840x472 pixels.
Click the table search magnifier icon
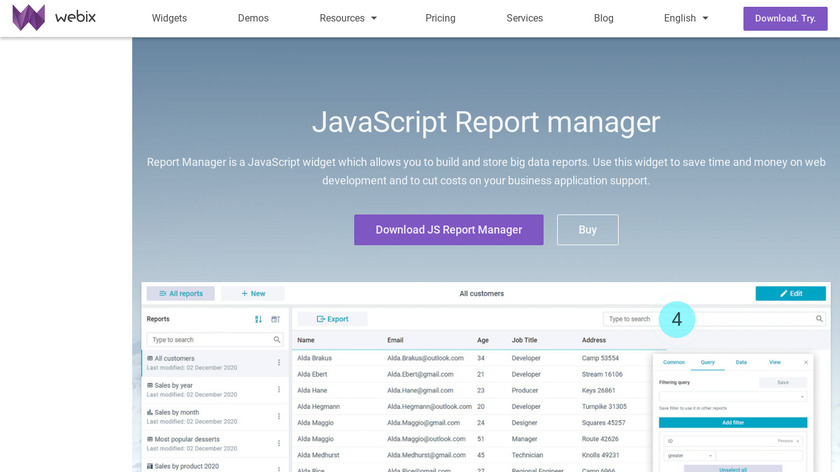[820, 319]
